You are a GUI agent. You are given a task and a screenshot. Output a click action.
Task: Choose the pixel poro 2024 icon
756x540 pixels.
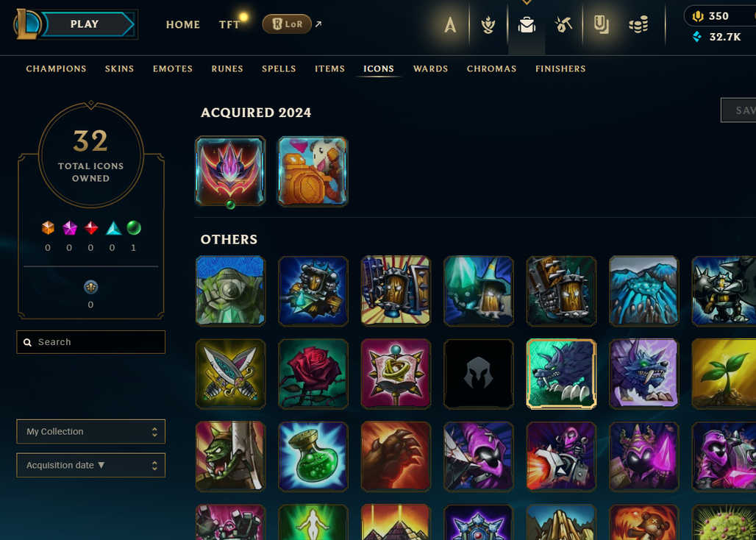point(313,171)
